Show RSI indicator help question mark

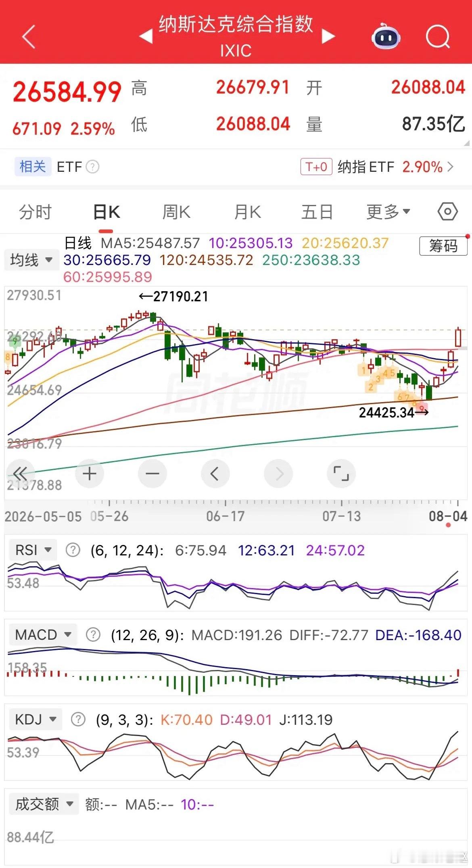73,550
